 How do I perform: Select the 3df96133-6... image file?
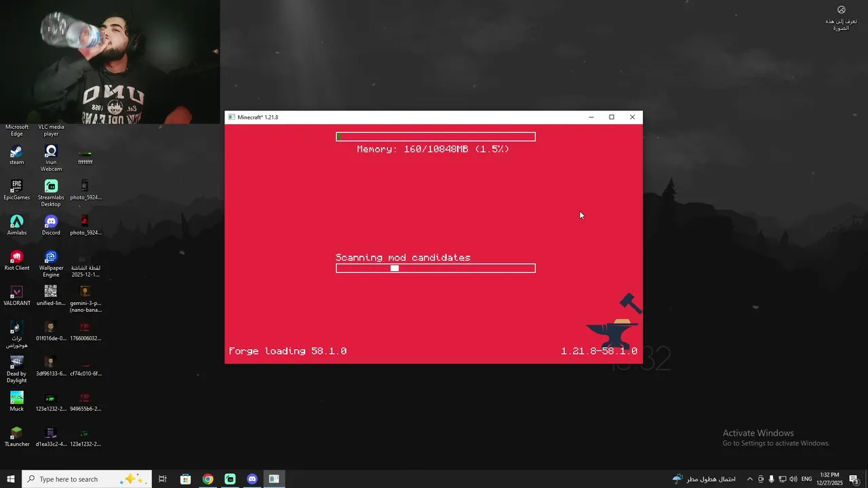tap(51, 367)
